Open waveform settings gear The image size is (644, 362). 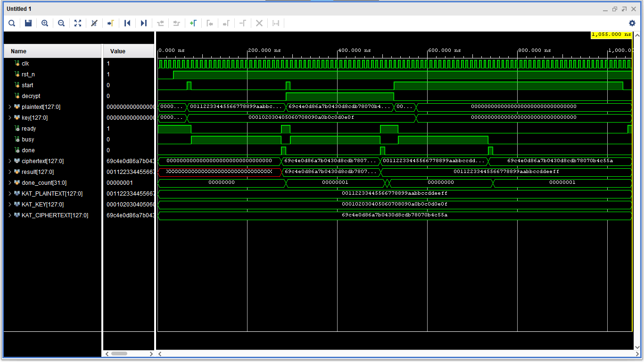632,23
